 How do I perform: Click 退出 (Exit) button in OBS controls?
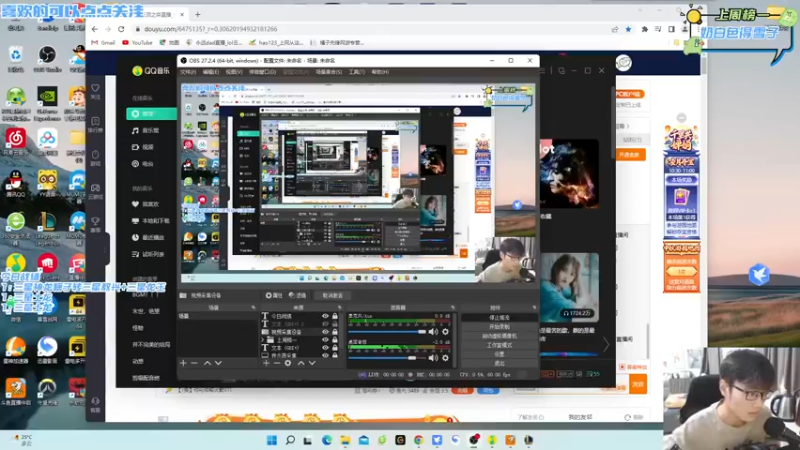(x=499, y=363)
